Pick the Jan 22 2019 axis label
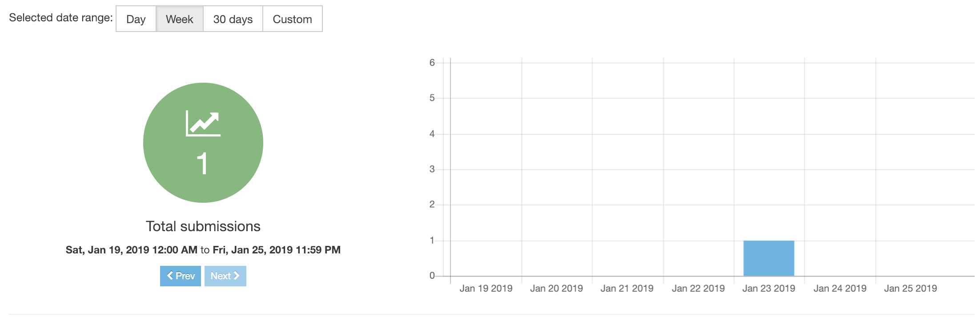Image resolution: width=980 pixels, height=325 pixels. (698, 289)
